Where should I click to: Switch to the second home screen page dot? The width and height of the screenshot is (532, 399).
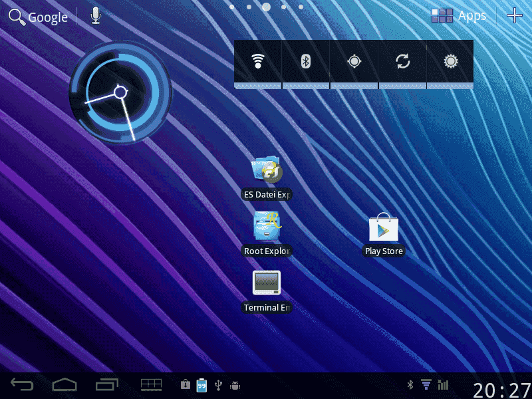click(x=249, y=7)
